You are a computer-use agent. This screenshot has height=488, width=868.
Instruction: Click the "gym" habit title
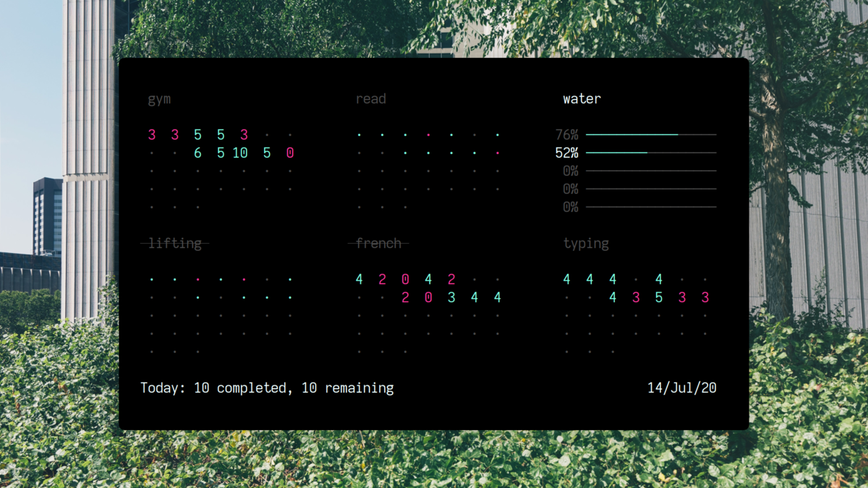158,99
